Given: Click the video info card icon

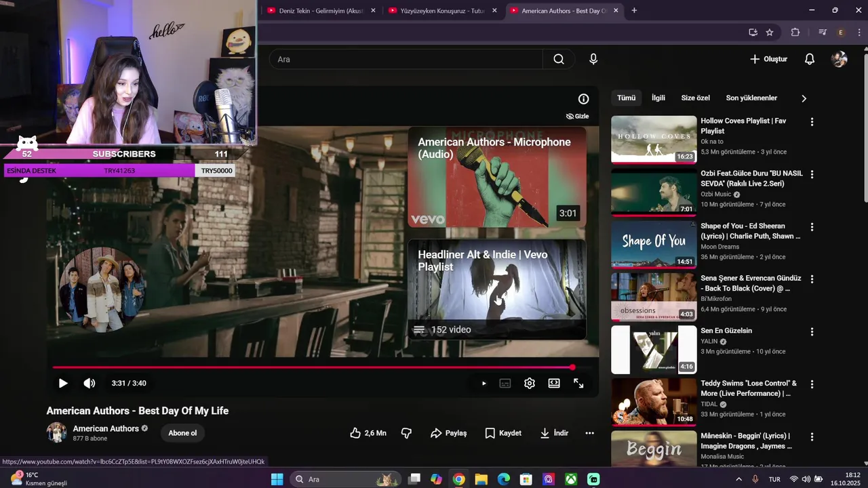Looking at the screenshot, I should coord(583,99).
